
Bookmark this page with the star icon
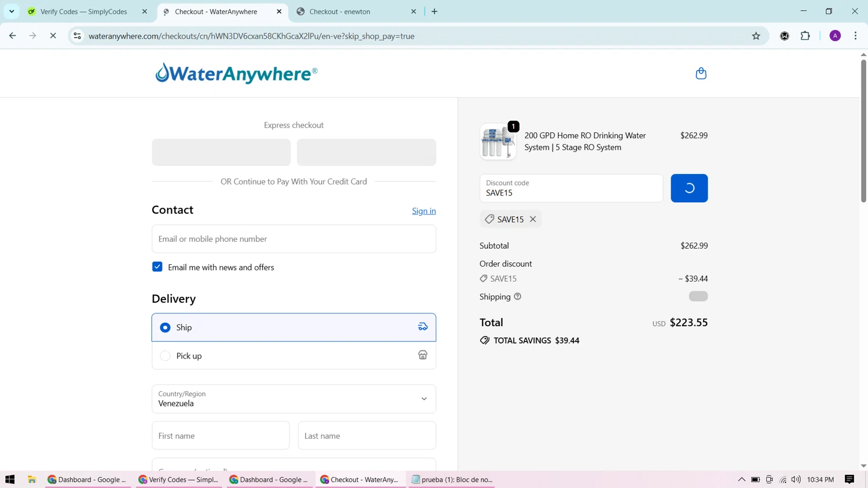click(x=756, y=36)
